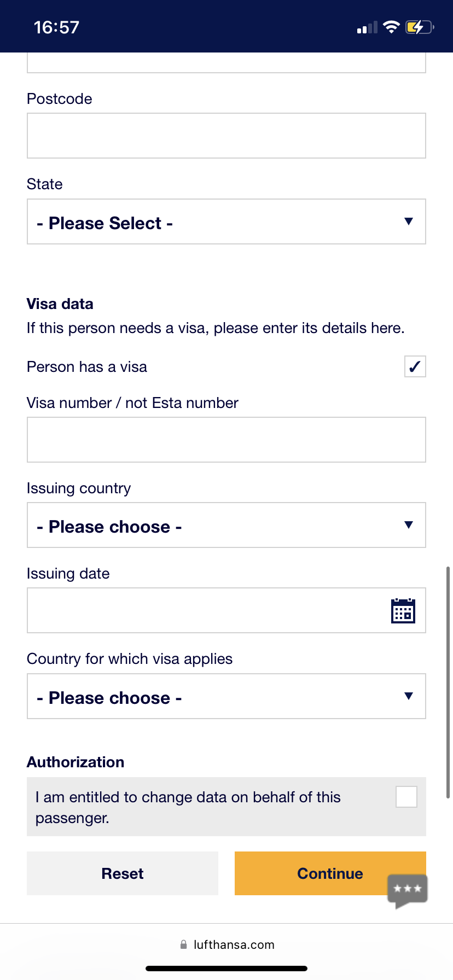The height and width of the screenshot is (980, 453).
Task: Click into the Issuing date field
Action: point(226,610)
